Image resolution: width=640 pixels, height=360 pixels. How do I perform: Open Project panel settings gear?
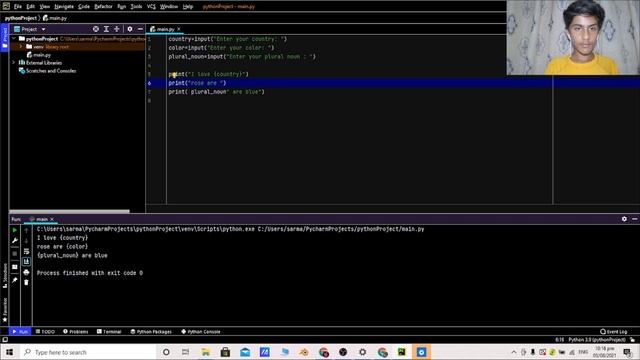coord(130,29)
